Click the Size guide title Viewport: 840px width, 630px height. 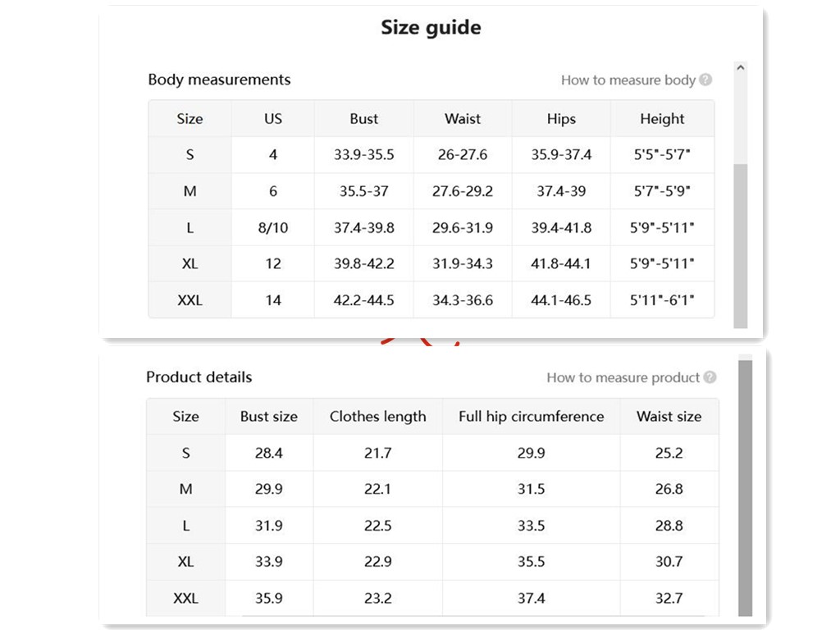(431, 28)
